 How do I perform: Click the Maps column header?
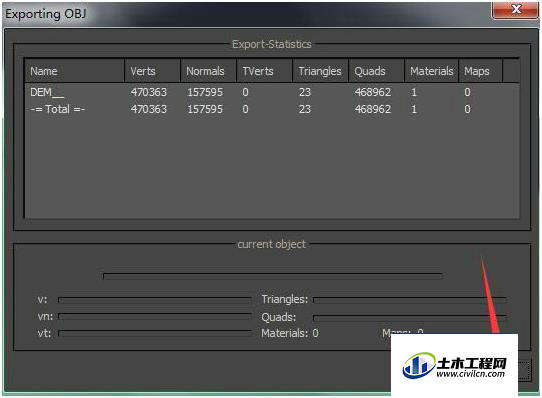coord(480,71)
